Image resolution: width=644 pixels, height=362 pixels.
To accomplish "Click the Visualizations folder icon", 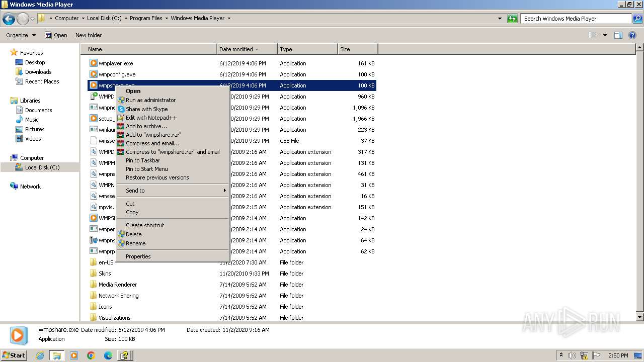I will pyautogui.click(x=93, y=318).
